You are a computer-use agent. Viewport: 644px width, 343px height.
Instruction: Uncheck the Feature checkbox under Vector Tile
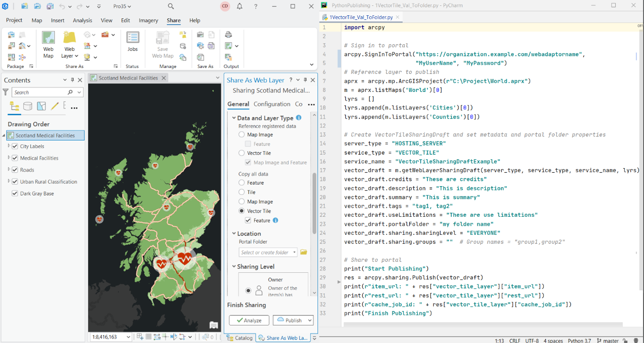click(x=247, y=220)
